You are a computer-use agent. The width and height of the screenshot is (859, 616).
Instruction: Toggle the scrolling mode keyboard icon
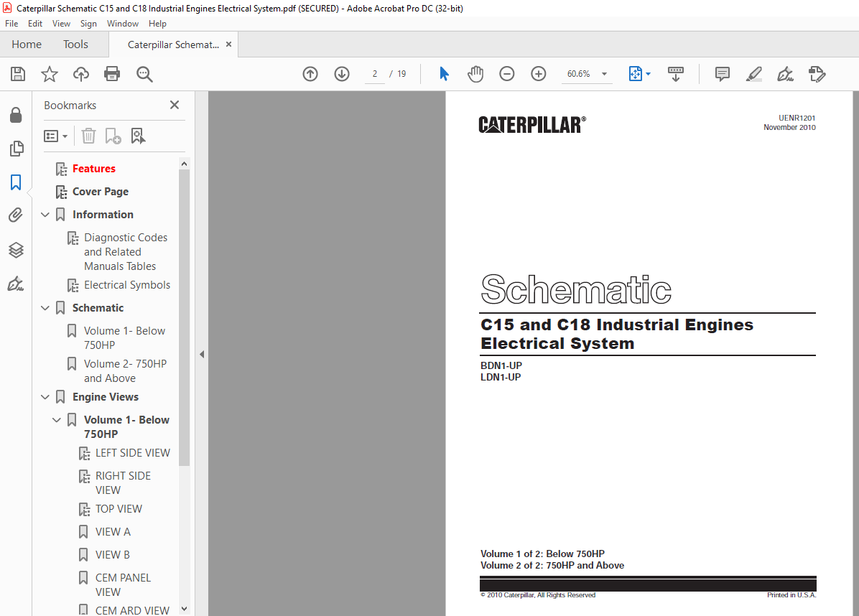[x=675, y=74]
